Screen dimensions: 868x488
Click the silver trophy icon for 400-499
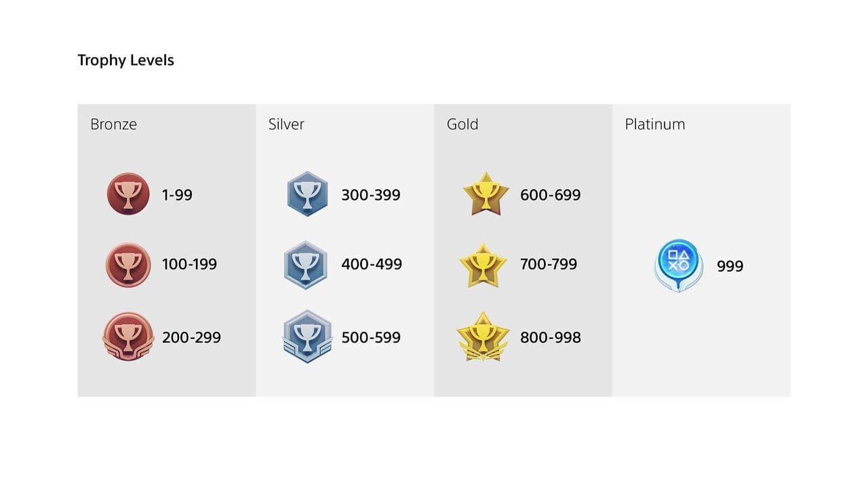306,264
